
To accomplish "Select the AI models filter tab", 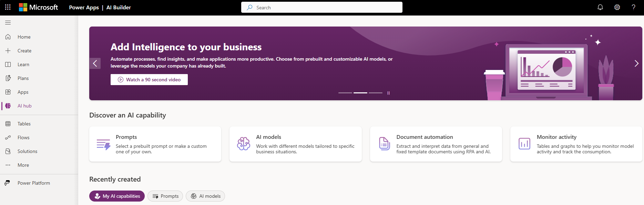I will [x=205, y=196].
